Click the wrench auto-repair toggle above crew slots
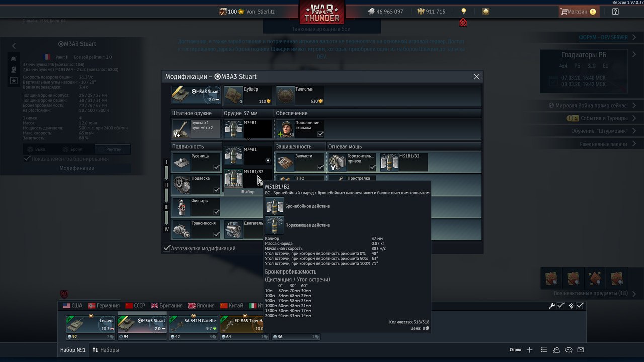Screen dimensions: 644x362 click(552, 306)
